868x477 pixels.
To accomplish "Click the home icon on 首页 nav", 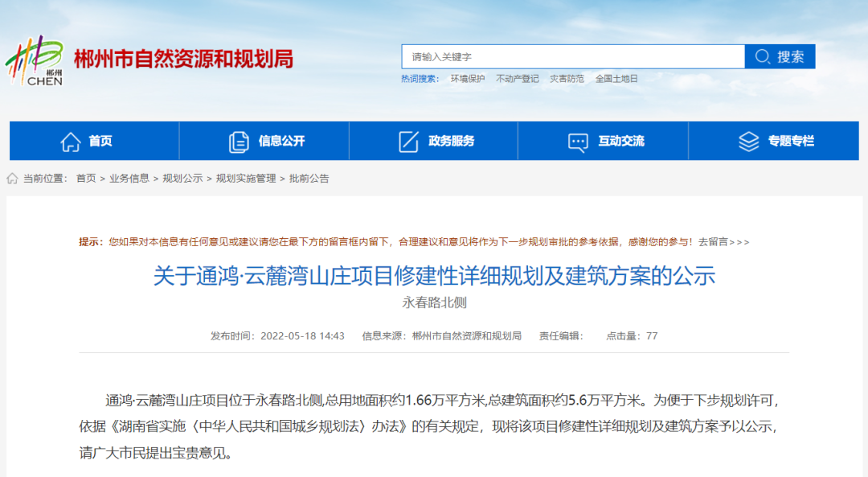I will pos(72,141).
